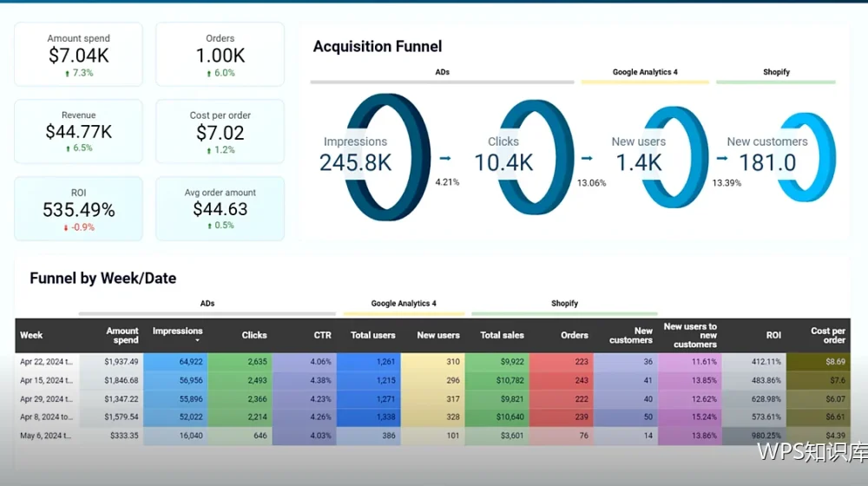Sort table by New customers header
The image size is (868, 486).
pyautogui.click(x=630, y=335)
